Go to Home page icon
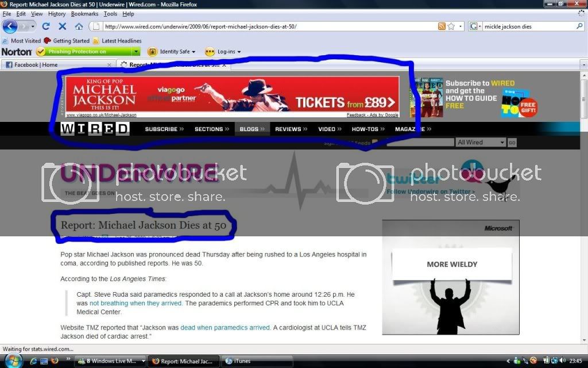 [79, 26]
